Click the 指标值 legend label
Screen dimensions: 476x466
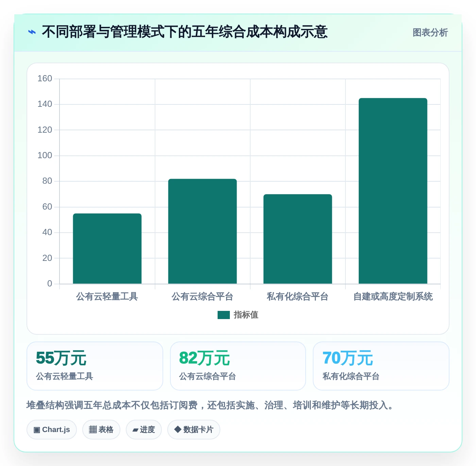(x=246, y=315)
